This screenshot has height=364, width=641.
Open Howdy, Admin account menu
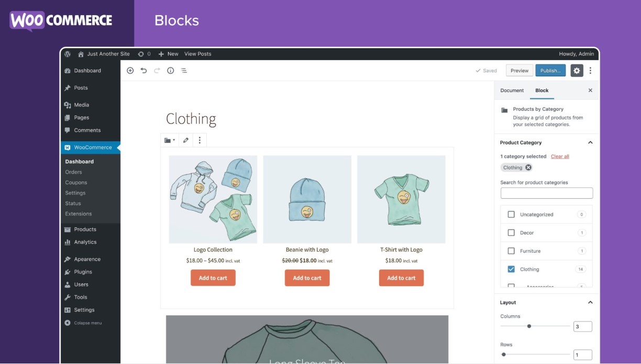pyautogui.click(x=577, y=54)
